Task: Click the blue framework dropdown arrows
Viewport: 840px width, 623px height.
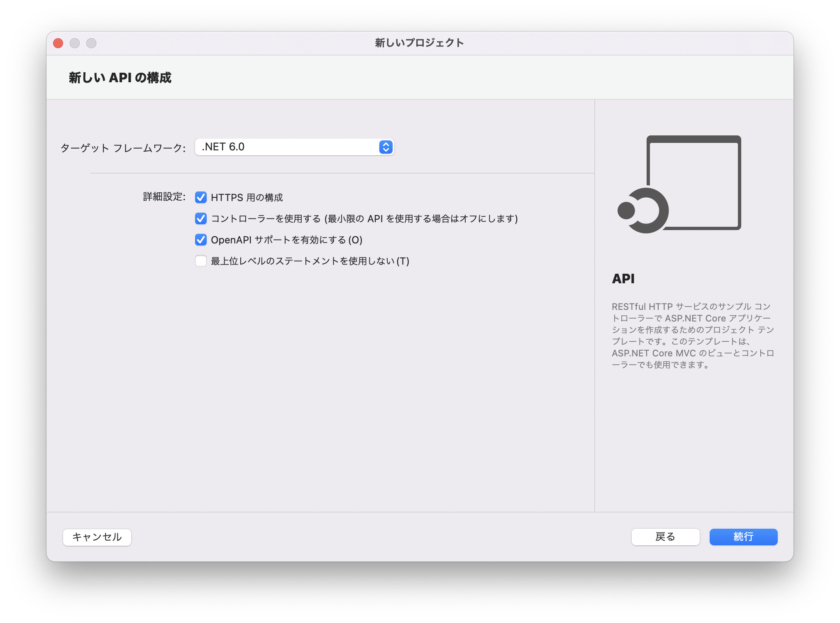Action: tap(386, 147)
